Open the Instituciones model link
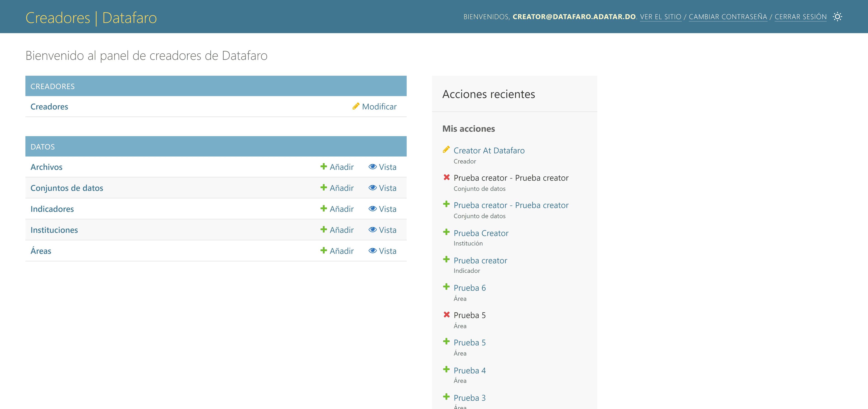 click(54, 230)
